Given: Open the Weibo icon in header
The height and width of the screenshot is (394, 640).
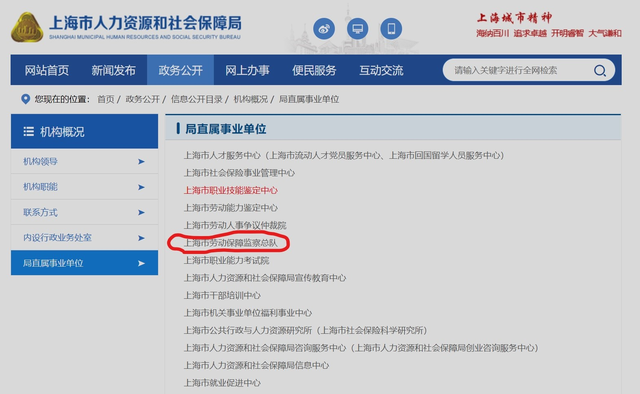Looking at the screenshot, I should (324, 29).
